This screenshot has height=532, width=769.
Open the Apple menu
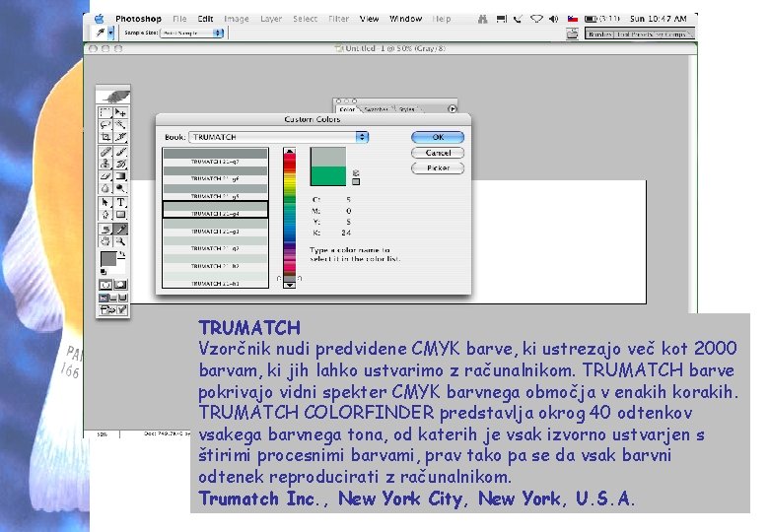click(99, 19)
